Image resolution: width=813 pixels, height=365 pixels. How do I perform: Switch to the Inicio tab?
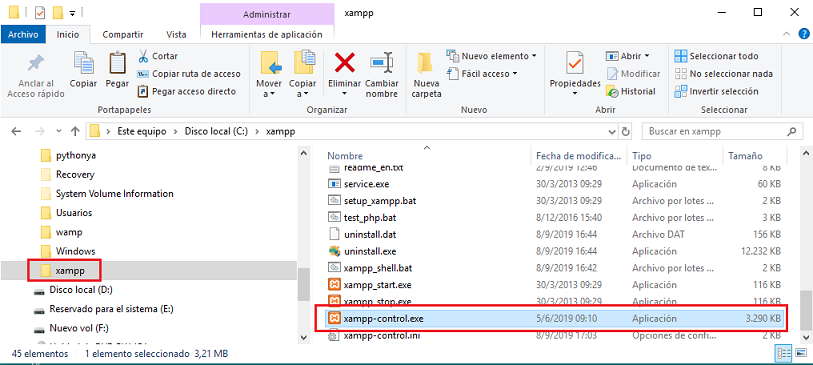[68, 35]
